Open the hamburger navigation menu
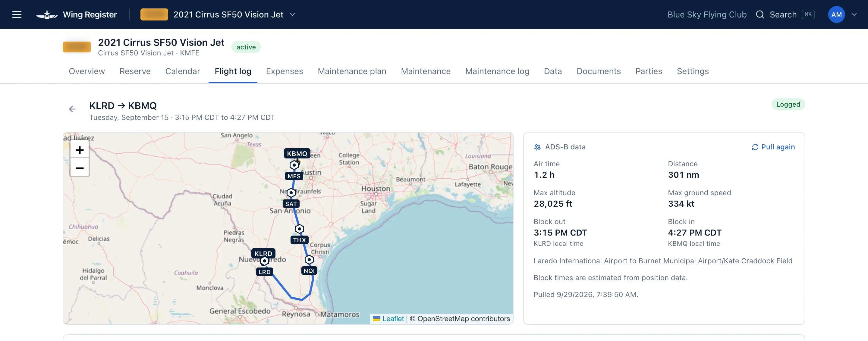Image resolution: width=868 pixels, height=341 pixels. pos(17,14)
